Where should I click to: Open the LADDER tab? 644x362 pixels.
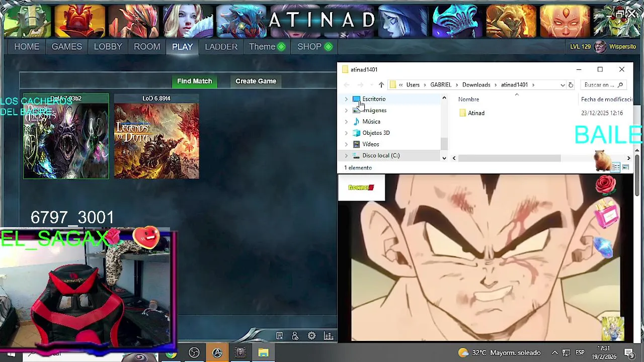click(221, 46)
